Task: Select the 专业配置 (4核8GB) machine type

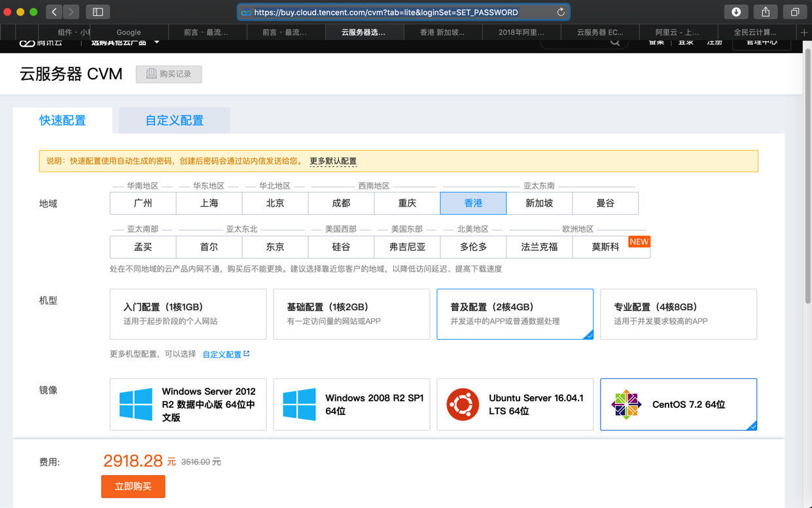Action: (678, 314)
